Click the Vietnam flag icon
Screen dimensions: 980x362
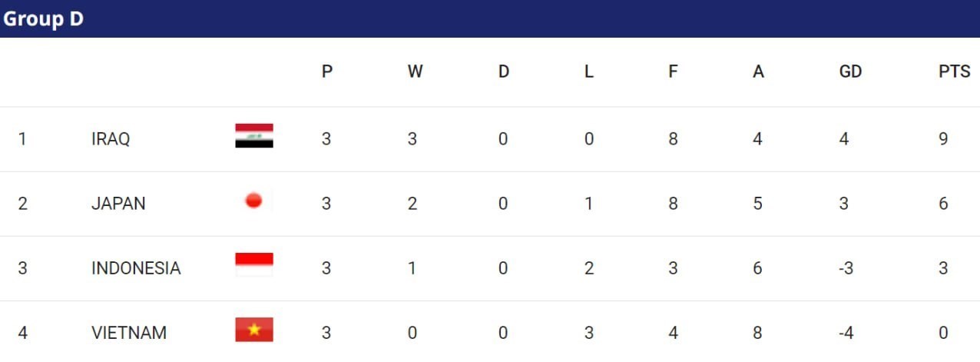click(x=254, y=330)
